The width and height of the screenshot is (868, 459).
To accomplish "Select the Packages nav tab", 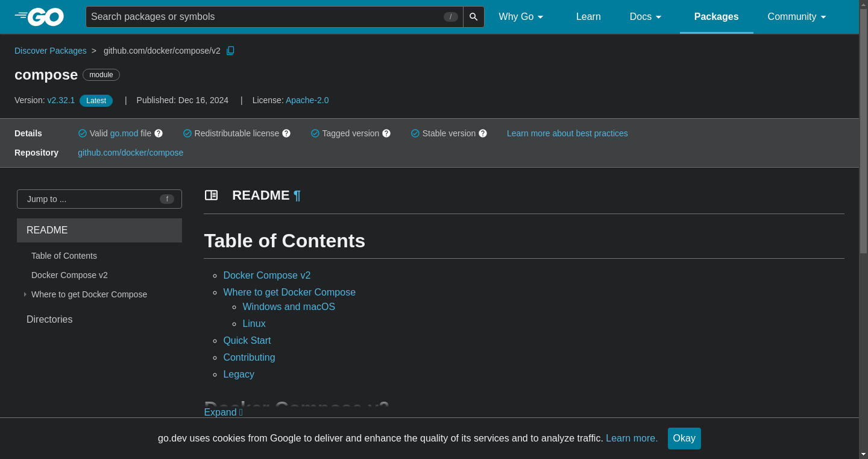I will (x=717, y=17).
